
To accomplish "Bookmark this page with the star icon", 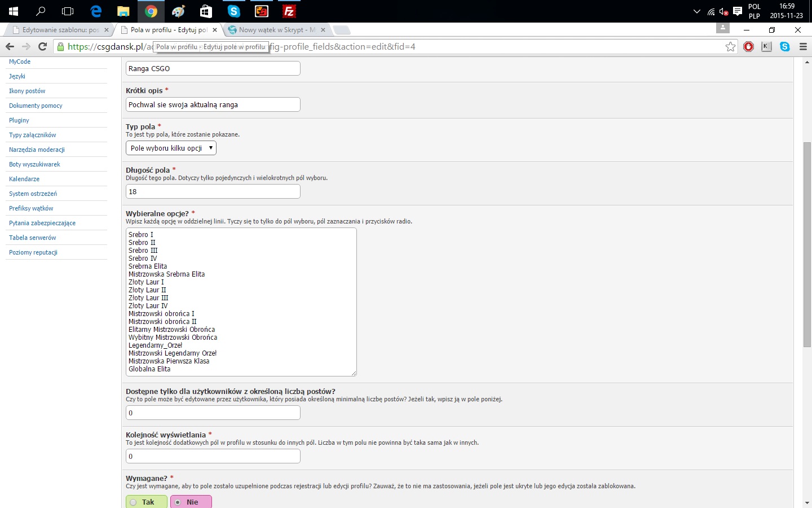I will [x=730, y=47].
